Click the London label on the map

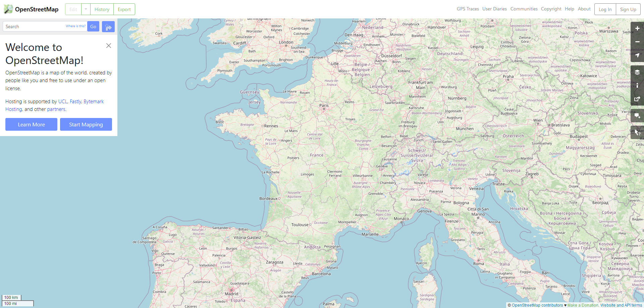pyautogui.click(x=286, y=42)
